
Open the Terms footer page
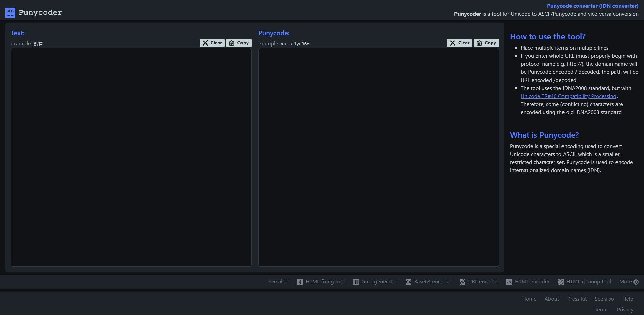click(x=602, y=309)
